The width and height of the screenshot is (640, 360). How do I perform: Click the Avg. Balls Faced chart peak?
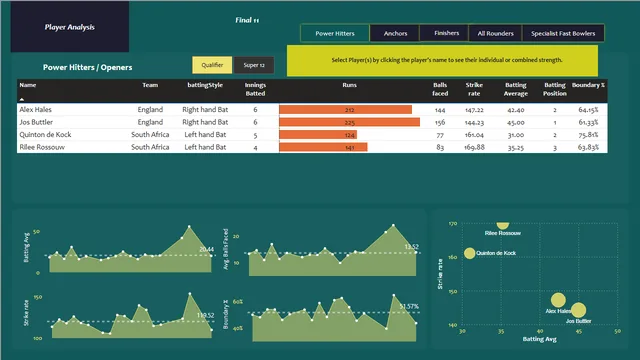pyautogui.click(x=393, y=225)
